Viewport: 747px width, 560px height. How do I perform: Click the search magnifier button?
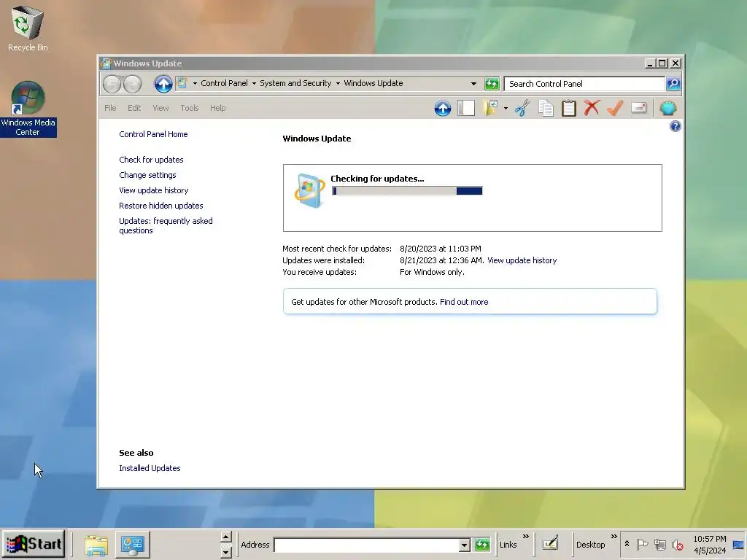[x=673, y=84]
